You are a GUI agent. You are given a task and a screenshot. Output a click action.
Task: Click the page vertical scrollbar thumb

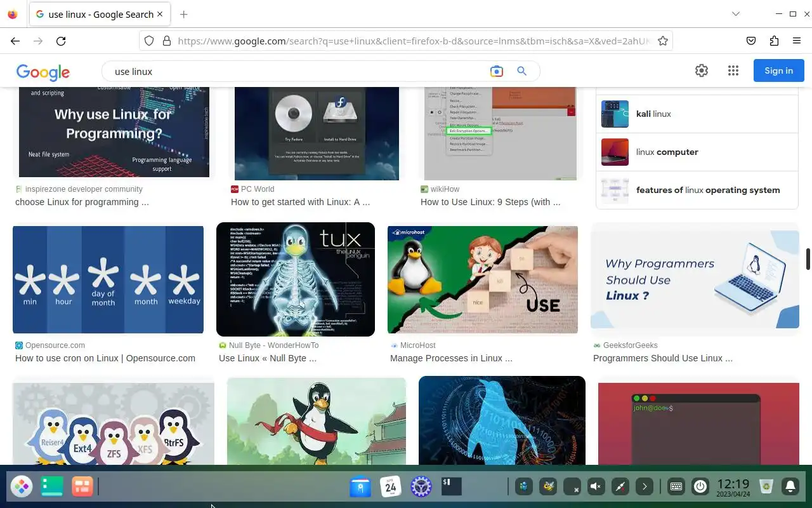pyautogui.click(x=808, y=259)
